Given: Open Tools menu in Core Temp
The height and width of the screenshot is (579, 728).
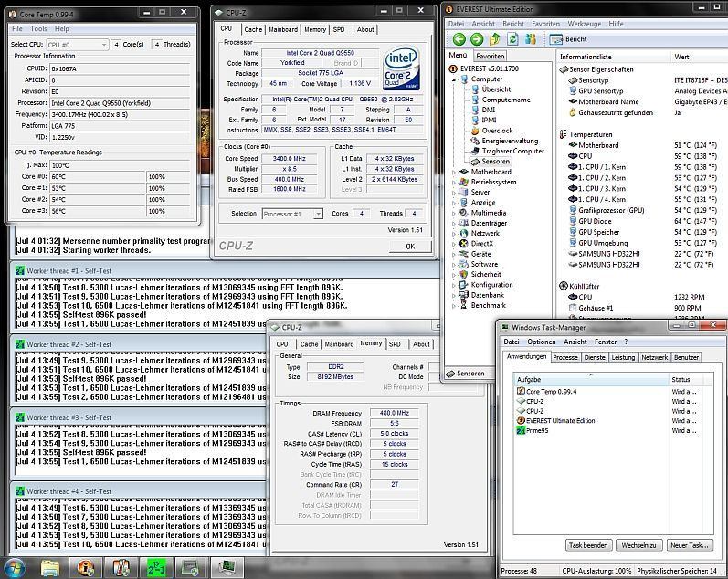Looking at the screenshot, I should pyautogui.click(x=38, y=29).
